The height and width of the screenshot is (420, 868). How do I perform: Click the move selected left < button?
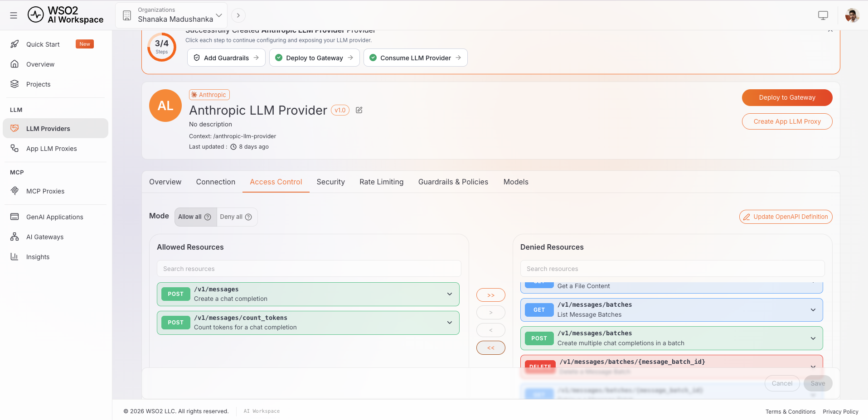tap(491, 330)
